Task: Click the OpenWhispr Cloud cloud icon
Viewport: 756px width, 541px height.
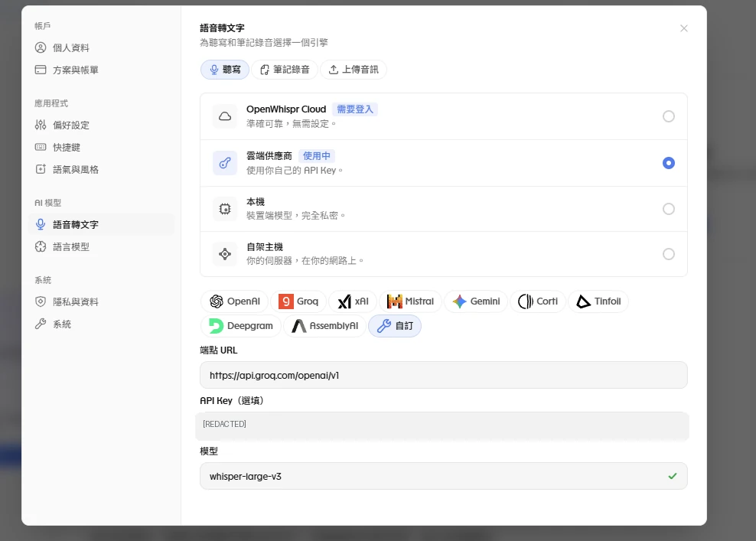Action: point(225,116)
